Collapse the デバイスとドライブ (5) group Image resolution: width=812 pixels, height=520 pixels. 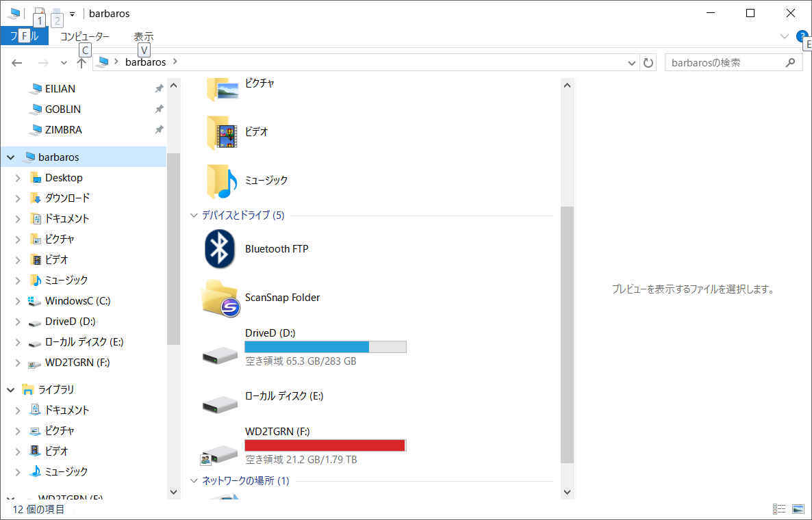[x=194, y=216]
